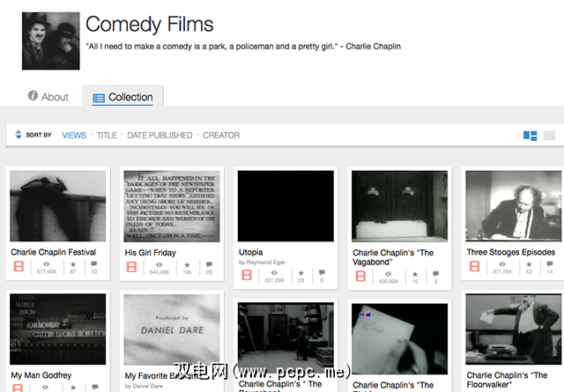The width and height of the screenshot is (564, 392).
Task: Click reviews bubble on Charlie Chaplin Festival
Action: pos(94,264)
